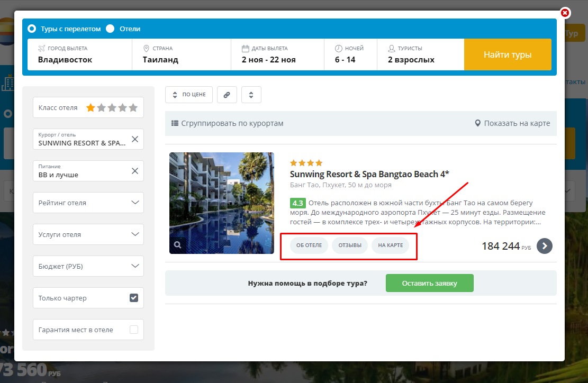Uncheck the 'Только чартер' checkbox
Screen dimensions: 588x383
[134, 298]
